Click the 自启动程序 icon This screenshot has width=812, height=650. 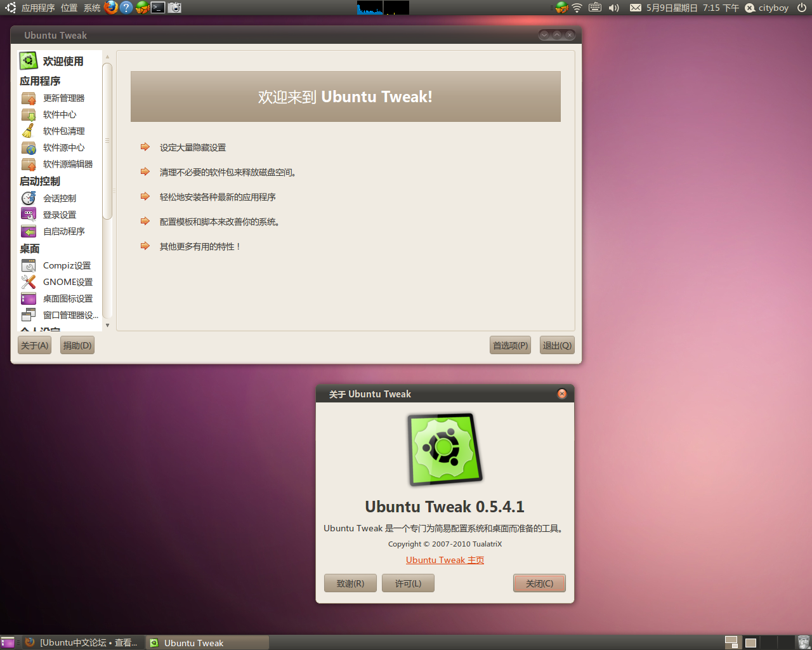coord(29,231)
